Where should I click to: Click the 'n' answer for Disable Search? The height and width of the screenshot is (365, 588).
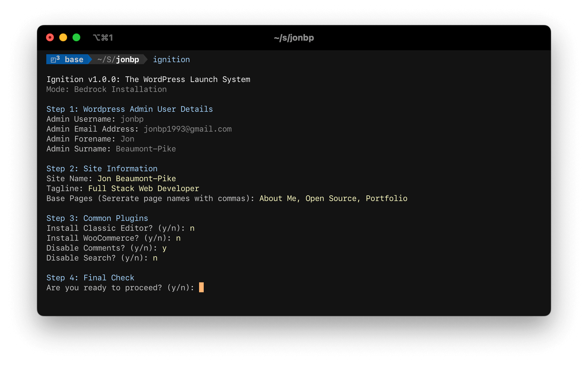(155, 258)
